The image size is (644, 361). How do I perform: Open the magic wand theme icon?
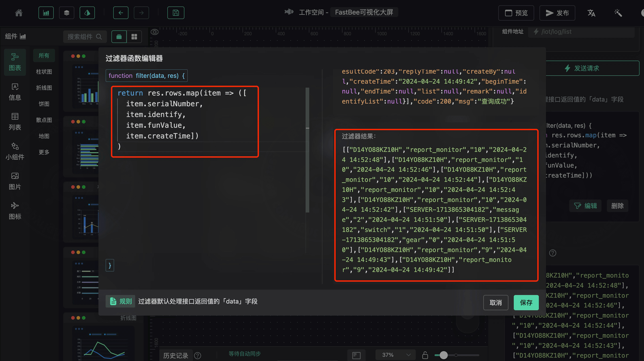[x=618, y=13]
